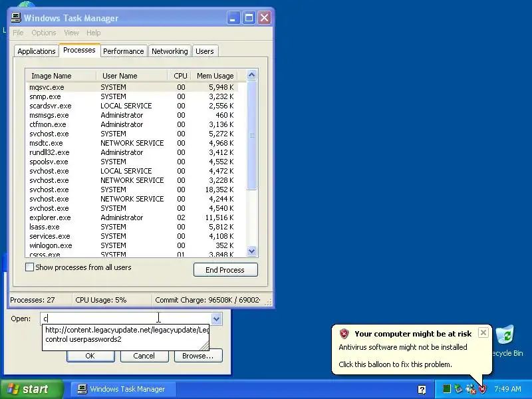Viewport: 532px width, 399px height.
Task: Open the View menu
Action: pyautogui.click(x=71, y=33)
